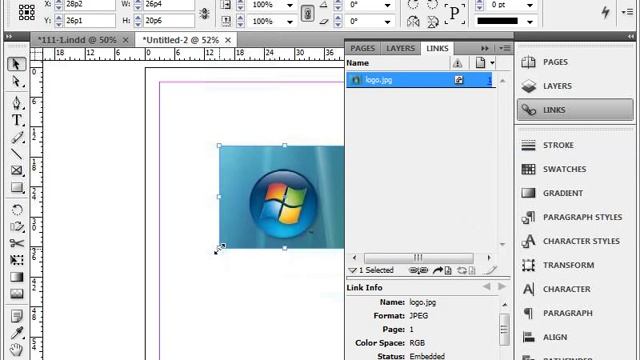Collapse the right dock to icons

click(x=631, y=37)
